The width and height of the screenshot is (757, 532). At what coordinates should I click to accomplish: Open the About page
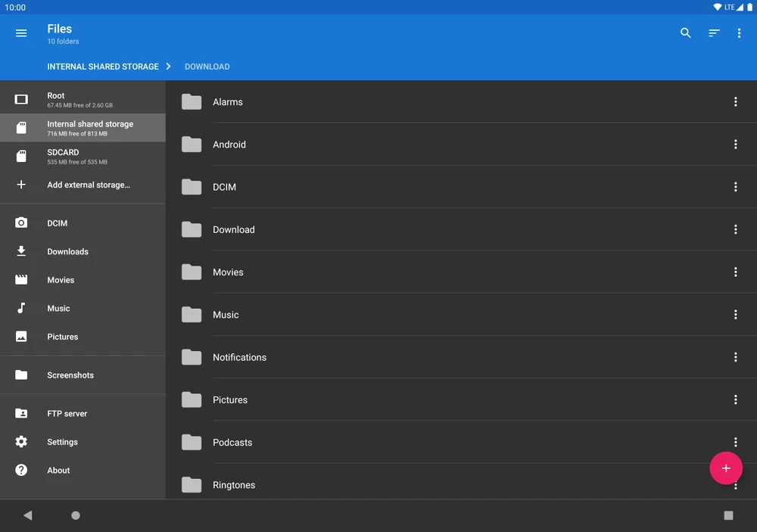pyautogui.click(x=58, y=471)
